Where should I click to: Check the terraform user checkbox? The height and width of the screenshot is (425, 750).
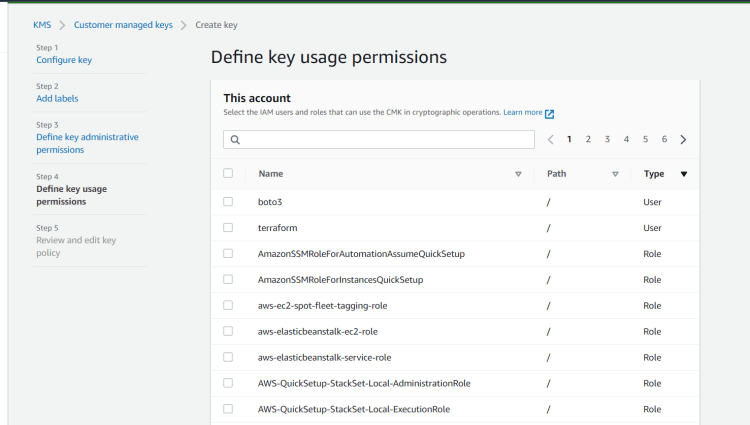(228, 228)
